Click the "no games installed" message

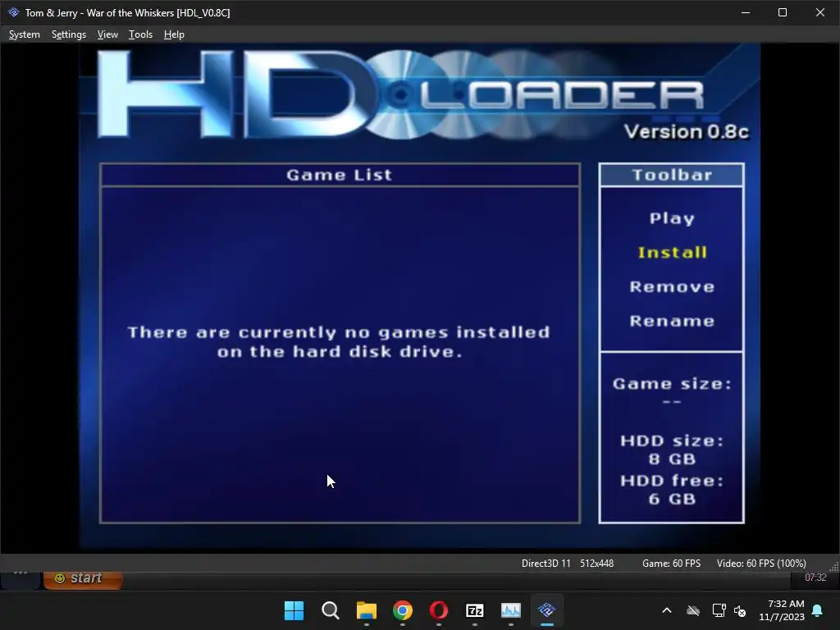tap(339, 342)
